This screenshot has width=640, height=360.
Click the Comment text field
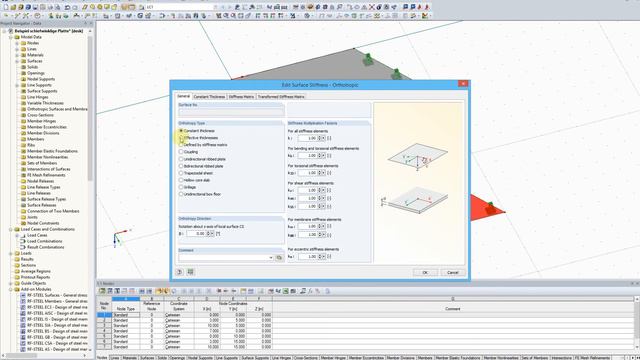point(223,258)
